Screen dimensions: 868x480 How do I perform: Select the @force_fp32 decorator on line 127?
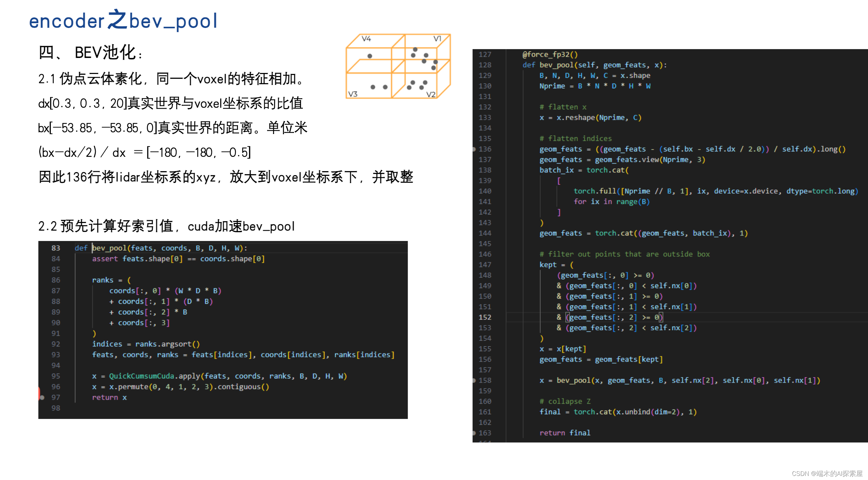coord(547,54)
